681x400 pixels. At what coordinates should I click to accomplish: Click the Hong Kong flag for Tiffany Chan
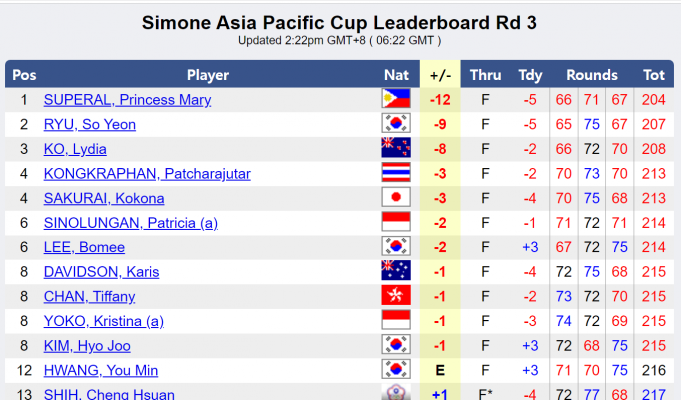tap(396, 296)
